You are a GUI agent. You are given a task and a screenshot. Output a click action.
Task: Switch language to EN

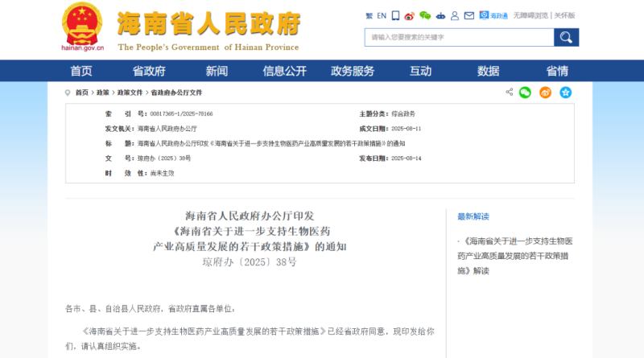click(382, 15)
